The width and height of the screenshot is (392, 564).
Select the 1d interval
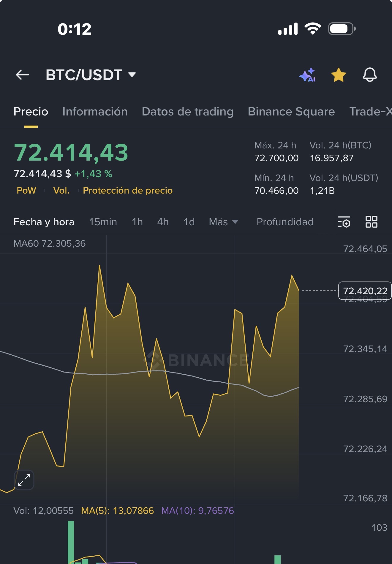click(x=189, y=222)
